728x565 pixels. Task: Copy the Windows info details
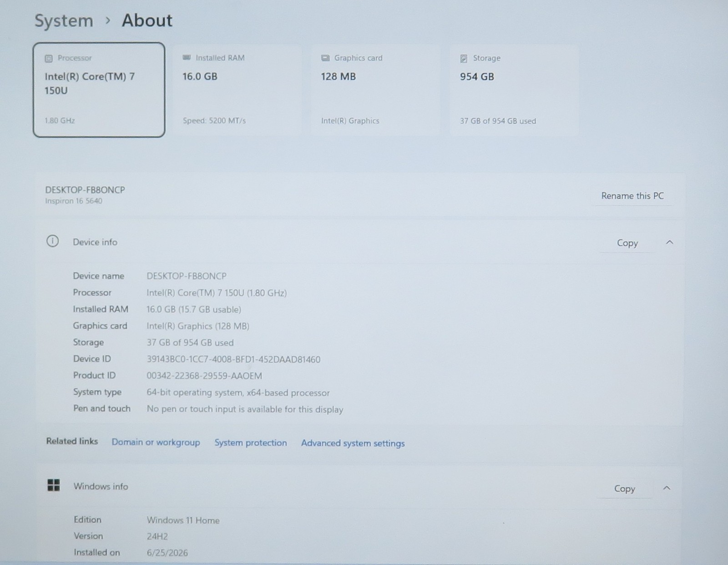624,489
